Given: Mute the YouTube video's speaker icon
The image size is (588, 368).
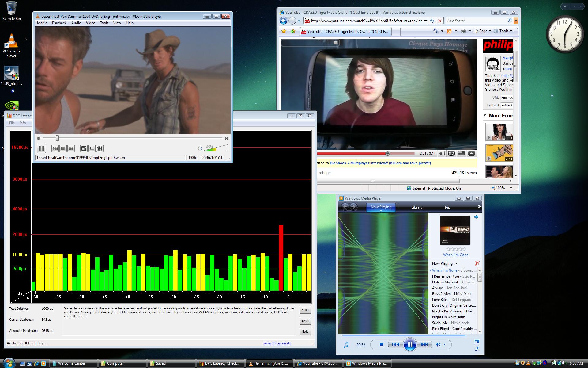Looking at the screenshot, I should pos(441,153).
